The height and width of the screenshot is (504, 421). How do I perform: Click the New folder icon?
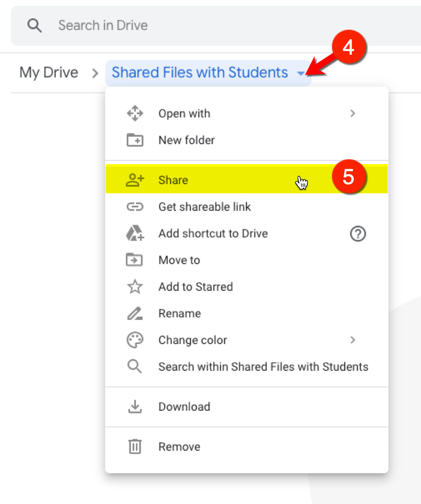coord(135,140)
